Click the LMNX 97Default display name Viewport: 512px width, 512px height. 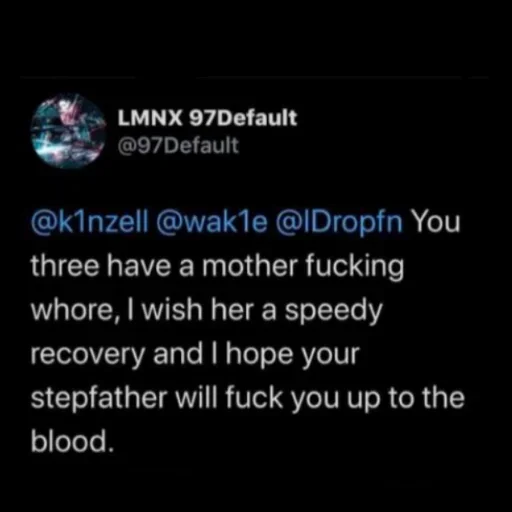pos(207,118)
